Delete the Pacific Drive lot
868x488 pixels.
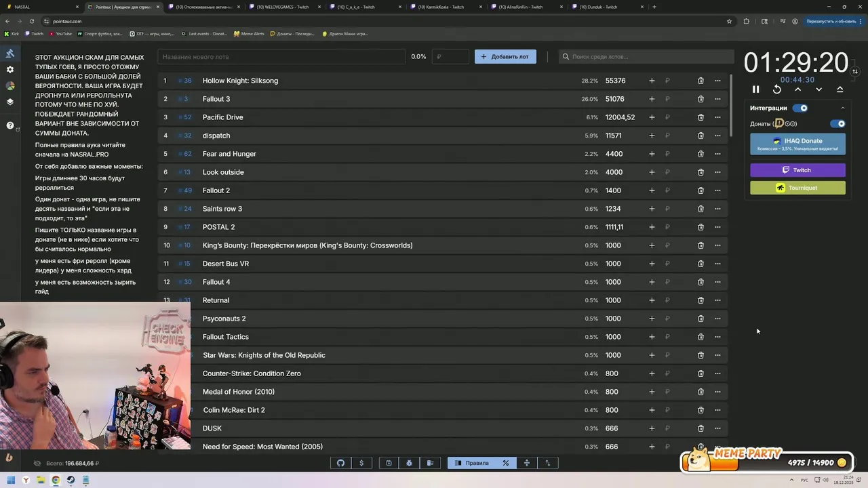(701, 117)
